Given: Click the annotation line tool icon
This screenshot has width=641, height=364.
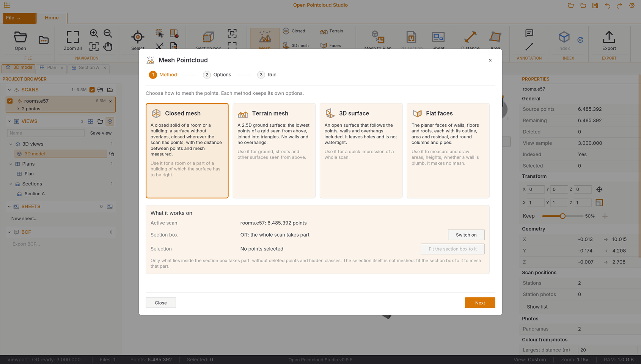Looking at the screenshot, I should click(x=529, y=47).
